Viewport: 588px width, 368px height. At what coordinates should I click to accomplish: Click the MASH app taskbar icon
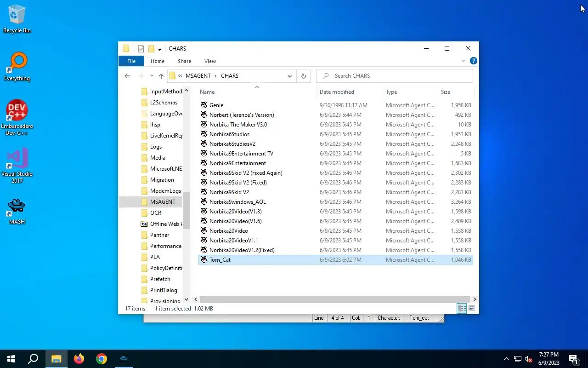[124, 359]
